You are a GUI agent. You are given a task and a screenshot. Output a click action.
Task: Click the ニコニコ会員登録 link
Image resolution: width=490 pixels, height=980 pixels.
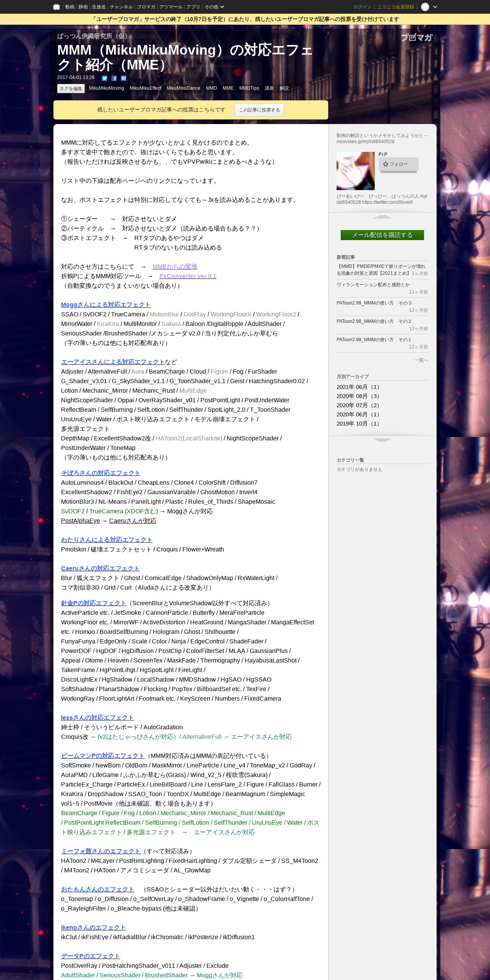click(396, 7)
